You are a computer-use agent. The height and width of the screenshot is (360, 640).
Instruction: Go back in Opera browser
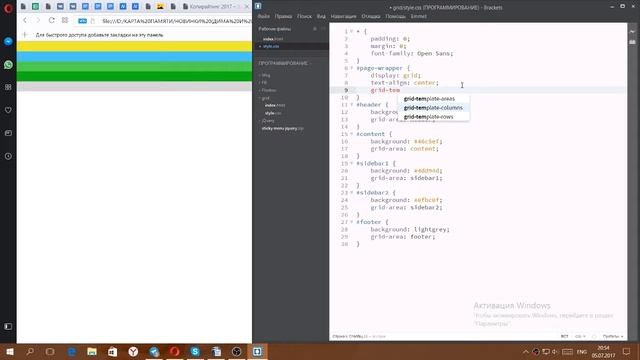(25, 20)
